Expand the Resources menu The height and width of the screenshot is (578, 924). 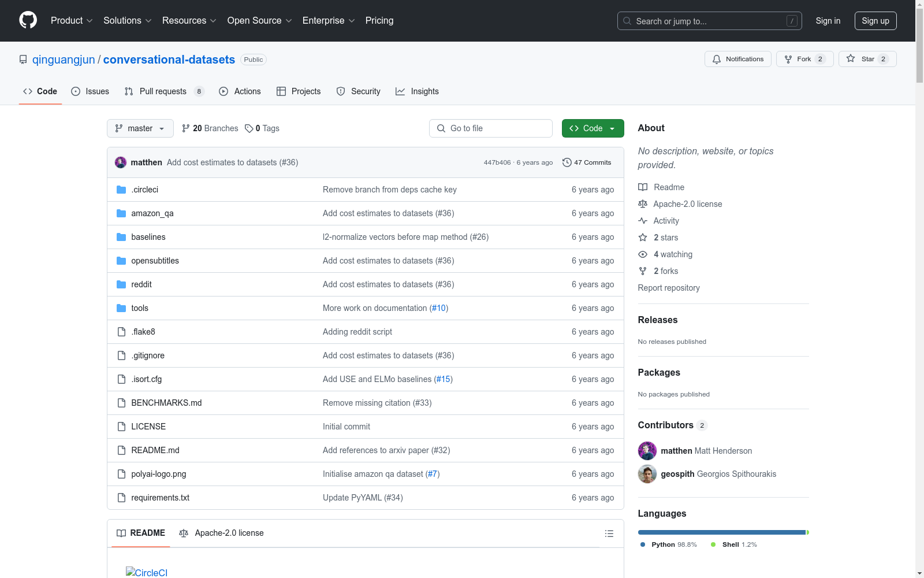coord(189,21)
